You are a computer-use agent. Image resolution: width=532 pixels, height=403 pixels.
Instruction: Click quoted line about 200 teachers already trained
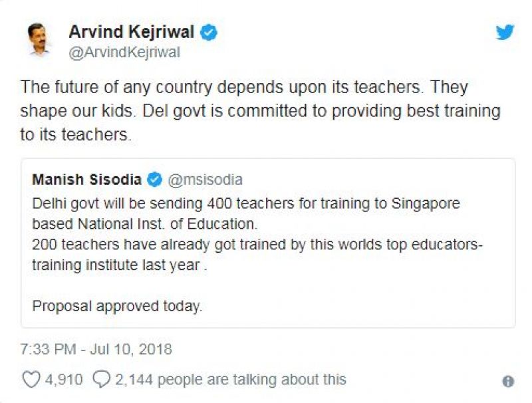click(257, 244)
